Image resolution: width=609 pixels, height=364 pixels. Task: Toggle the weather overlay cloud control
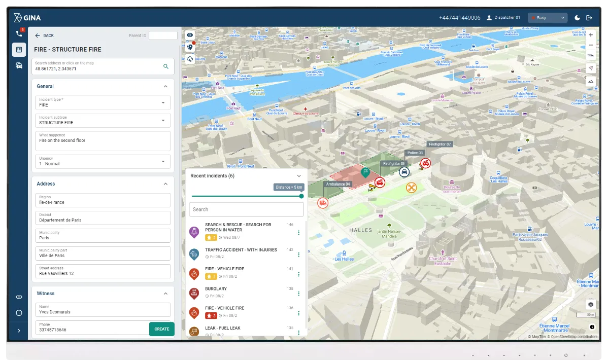[190, 59]
